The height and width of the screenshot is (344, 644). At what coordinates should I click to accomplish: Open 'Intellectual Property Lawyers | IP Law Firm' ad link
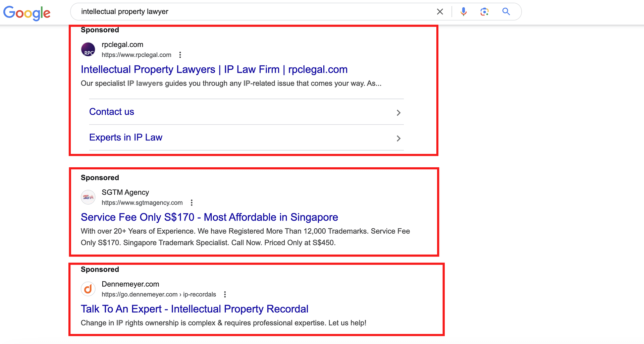tap(214, 69)
